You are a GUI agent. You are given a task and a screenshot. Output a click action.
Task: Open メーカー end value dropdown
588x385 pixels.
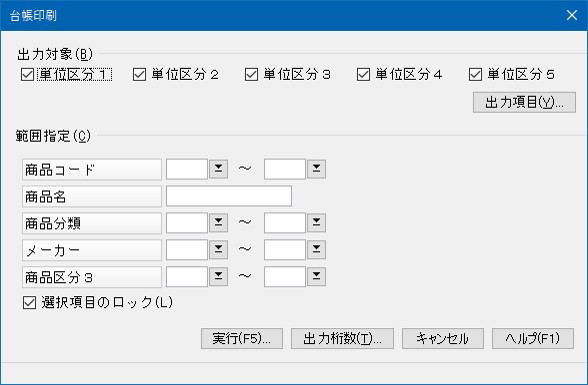point(316,250)
